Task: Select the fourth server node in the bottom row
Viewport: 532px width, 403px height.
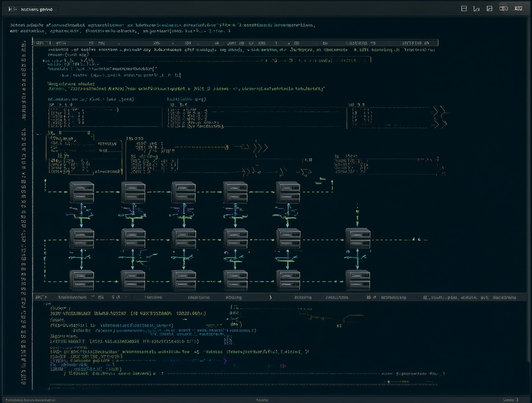Action: [235, 280]
